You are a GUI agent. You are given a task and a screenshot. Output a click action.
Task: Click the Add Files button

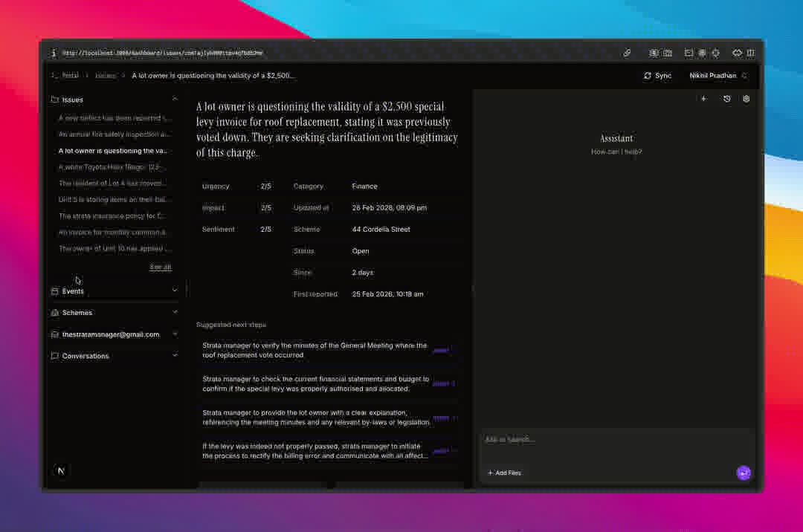click(x=504, y=473)
